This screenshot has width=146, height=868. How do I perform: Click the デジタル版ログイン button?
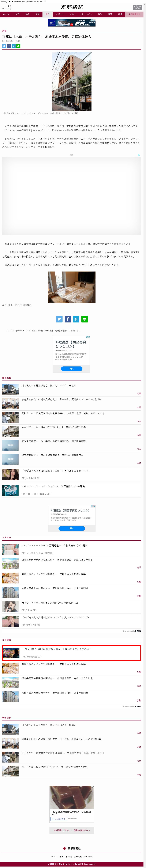click(x=137, y=7)
